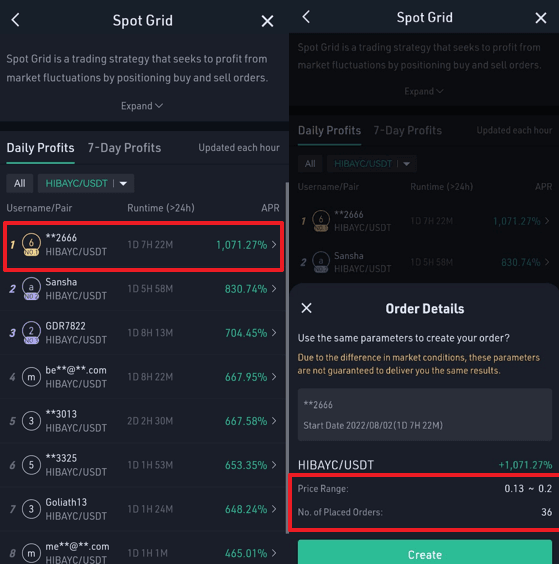Open avatar of top trader **2666

click(x=31, y=245)
